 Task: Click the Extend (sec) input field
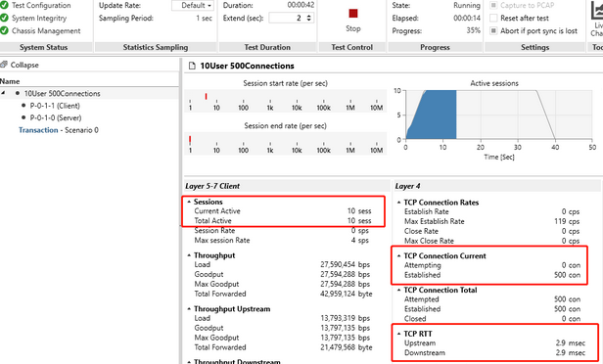pos(291,18)
